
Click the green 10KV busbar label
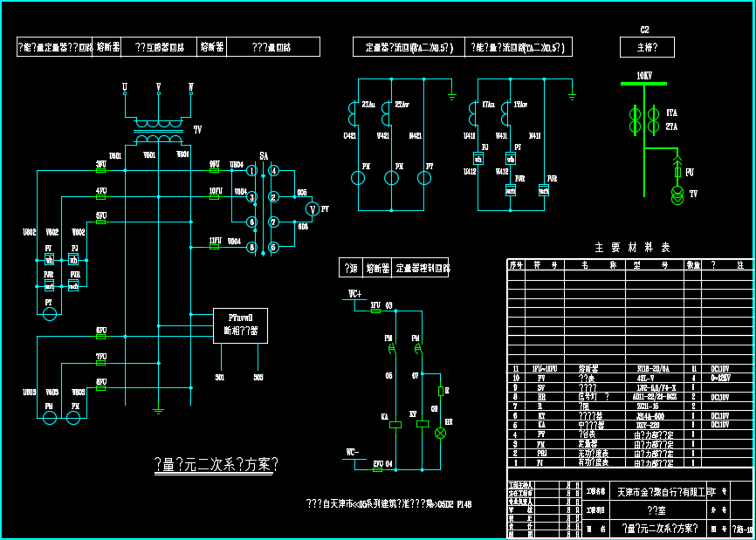coord(644,76)
